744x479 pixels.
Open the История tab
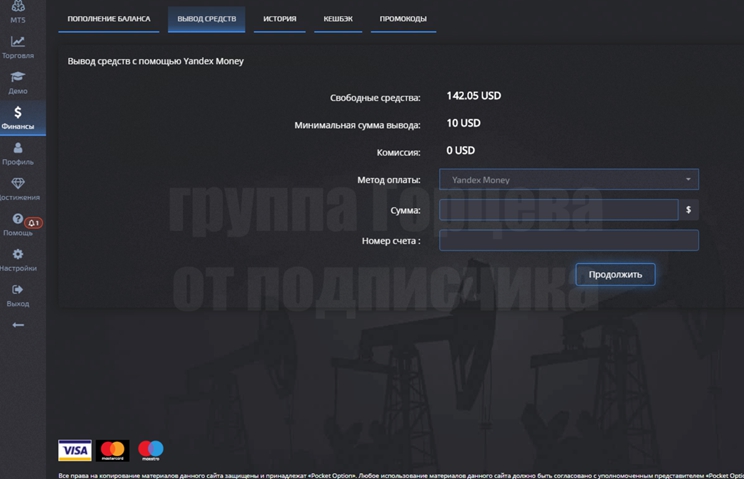279,19
